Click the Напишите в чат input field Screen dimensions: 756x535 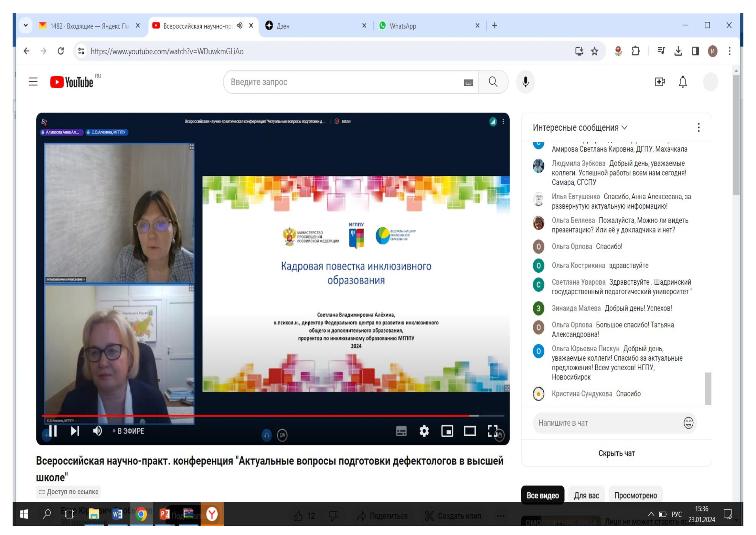click(606, 423)
